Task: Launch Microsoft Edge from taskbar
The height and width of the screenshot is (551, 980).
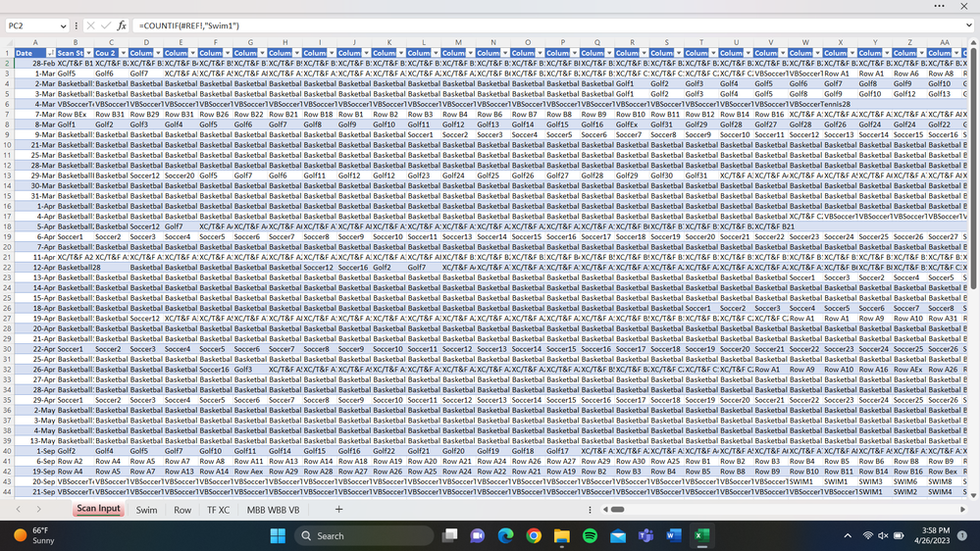Action: click(505, 535)
